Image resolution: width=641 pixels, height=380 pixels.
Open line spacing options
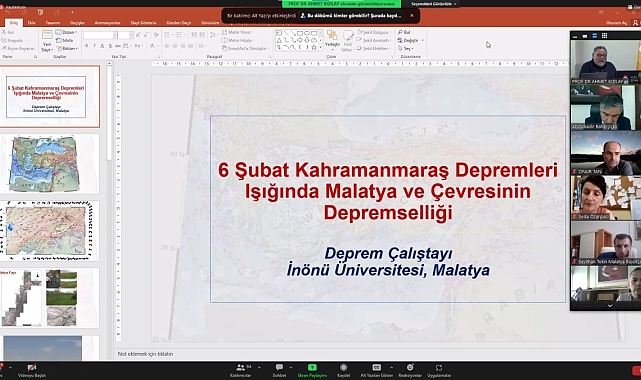[x=213, y=35]
